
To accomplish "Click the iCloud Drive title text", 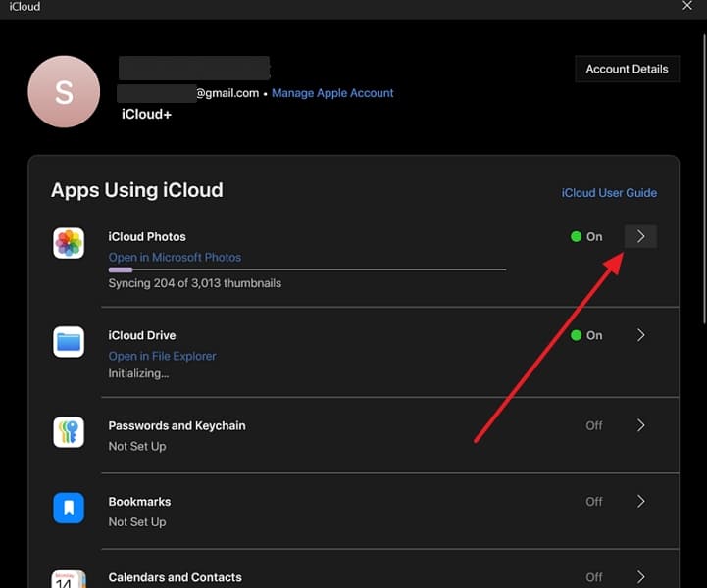I will (142, 335).
